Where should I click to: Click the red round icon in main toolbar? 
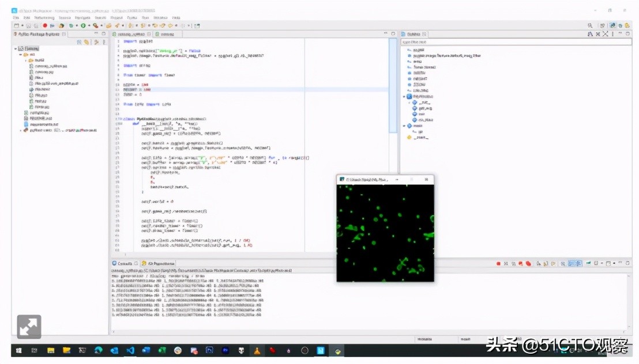(45, 26)
